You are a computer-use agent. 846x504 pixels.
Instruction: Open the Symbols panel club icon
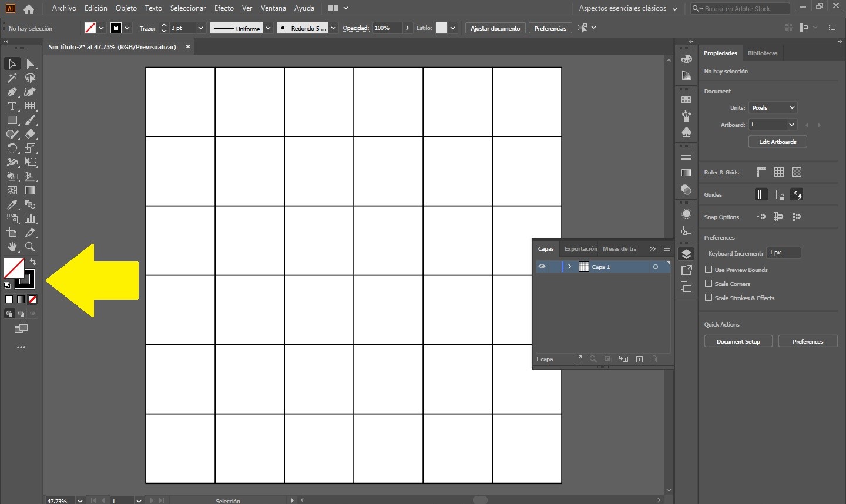click(686, 132)
